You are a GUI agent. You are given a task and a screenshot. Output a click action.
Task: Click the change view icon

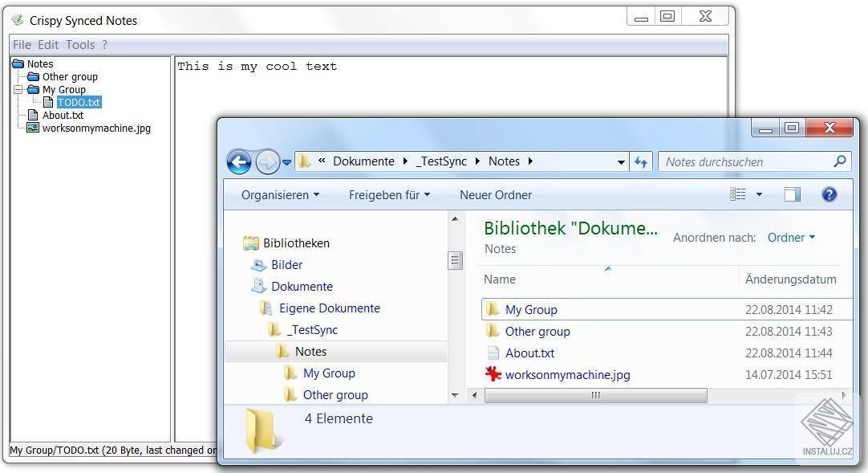(737, 194)
